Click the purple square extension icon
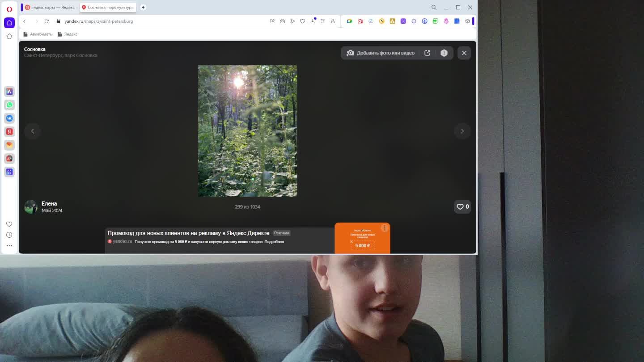The height and width of the screenshot is (362, 644). (x=403, y=21)
